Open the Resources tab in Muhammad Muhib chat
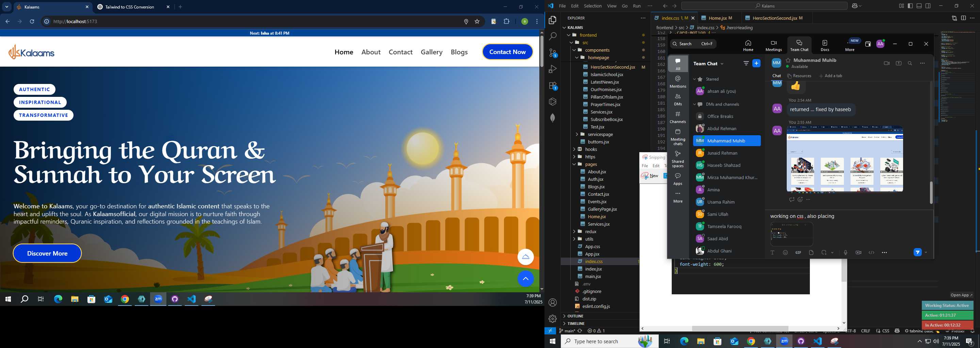This screenshot has height=348, width=980. 799,76
